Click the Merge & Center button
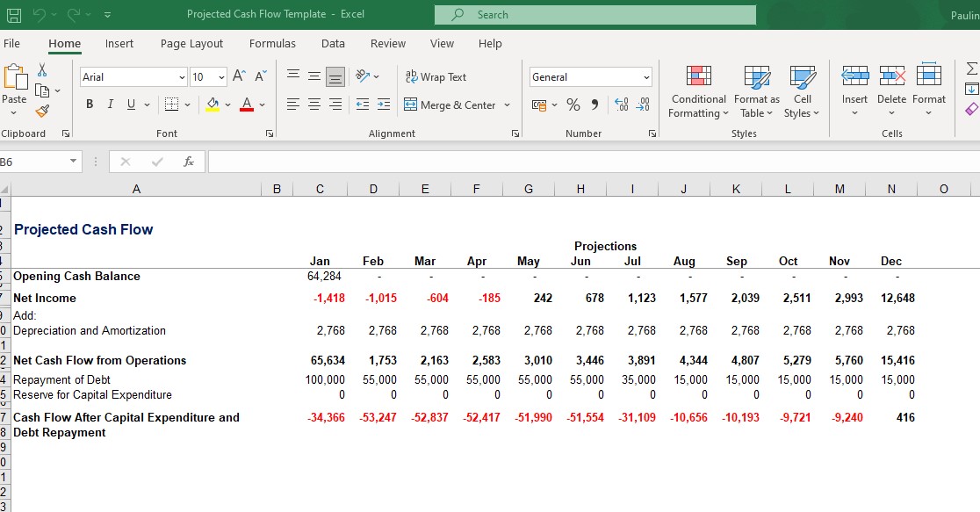This screenshot has height=512, width=980. (x=450, y=105)
